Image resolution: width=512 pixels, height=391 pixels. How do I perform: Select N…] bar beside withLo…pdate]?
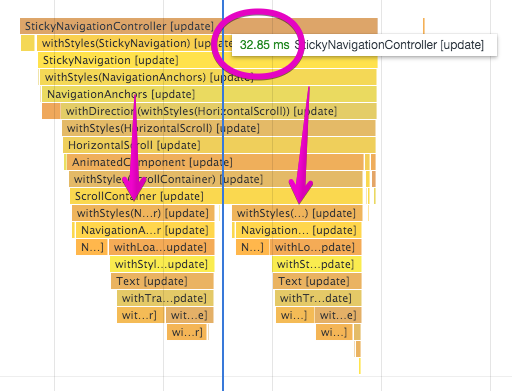coord(252,247)
